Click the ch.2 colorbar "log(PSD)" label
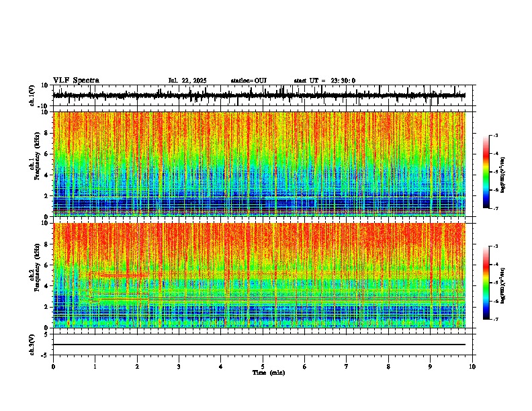 click(x=502, y=285)
